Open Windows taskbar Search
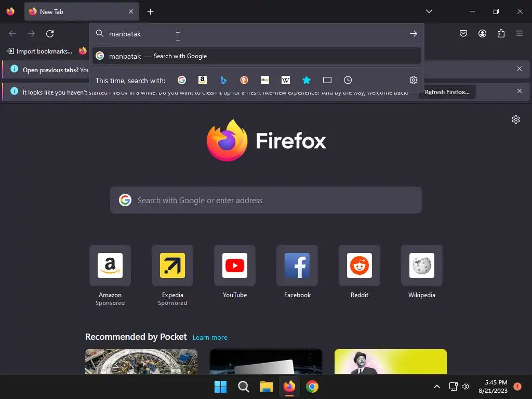 point(244,387)
